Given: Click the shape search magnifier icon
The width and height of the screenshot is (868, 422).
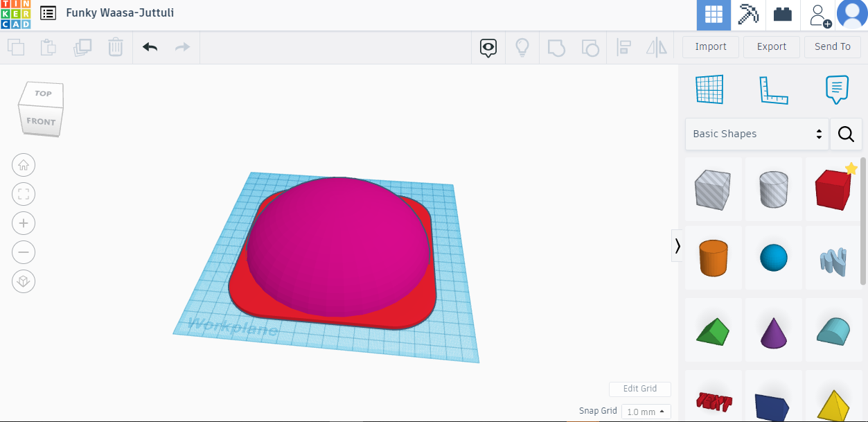Looking at the screenshot, I should point(846,134).
